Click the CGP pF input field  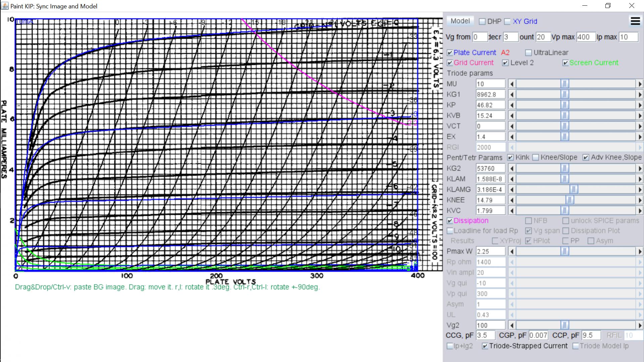(x=538, y=335)
